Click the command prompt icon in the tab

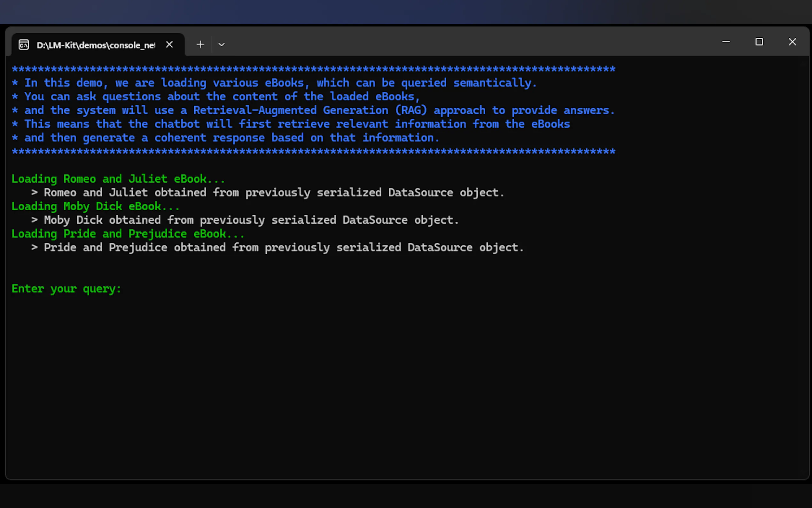(x=24, y=45)
